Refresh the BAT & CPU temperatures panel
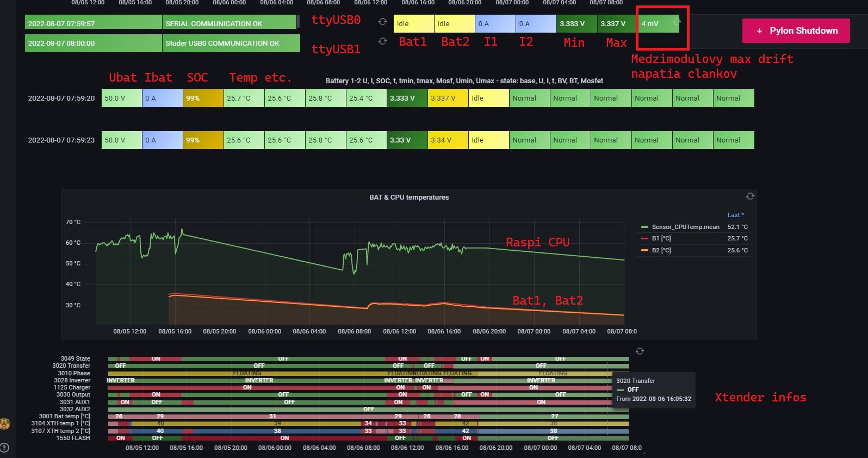The height and width of the screenshot is (458, 868). (750, 196)
